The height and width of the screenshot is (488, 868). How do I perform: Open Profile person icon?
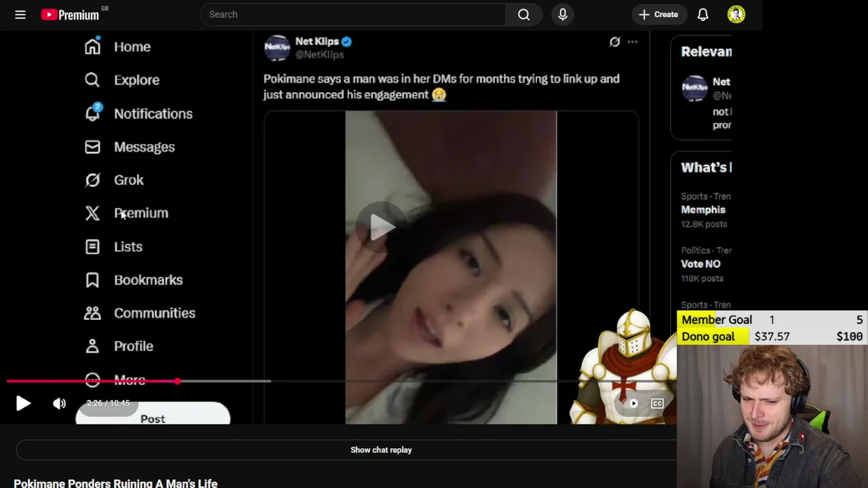tap(92, 346)
